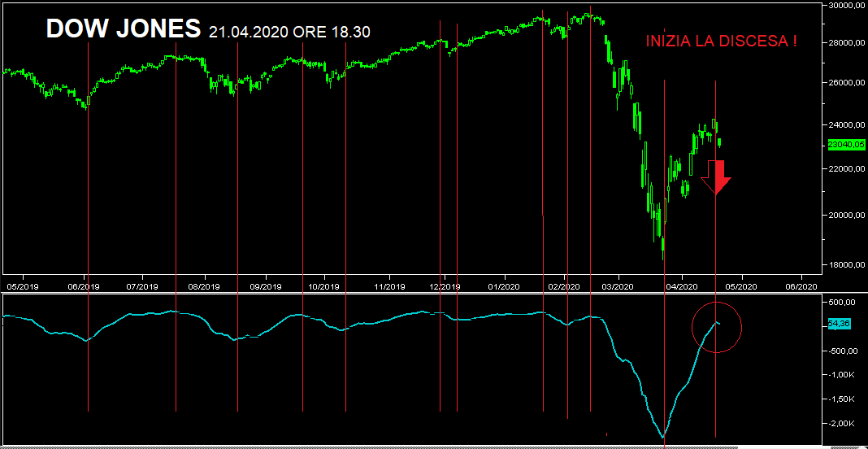Click the 03/2020 date axis label
The width and height of the screenshot is (868, 449).
(618, 286)
